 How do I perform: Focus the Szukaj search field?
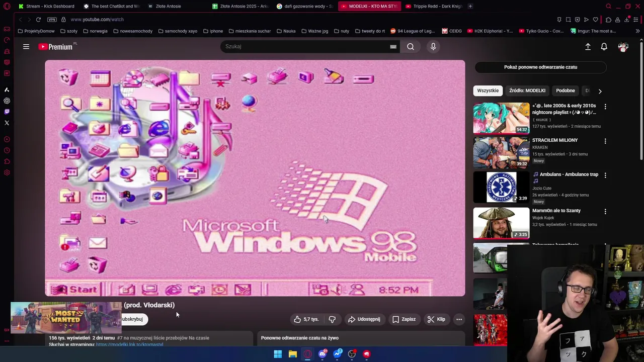point(305,47)
